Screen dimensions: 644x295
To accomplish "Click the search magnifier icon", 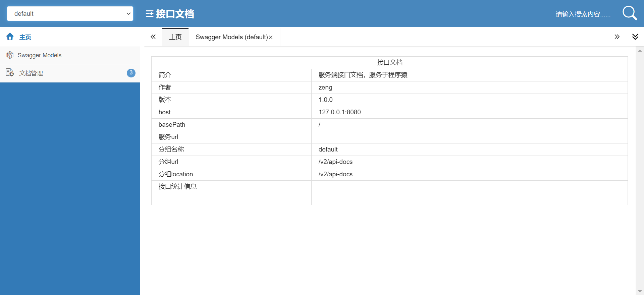I will tap(630, 13).
